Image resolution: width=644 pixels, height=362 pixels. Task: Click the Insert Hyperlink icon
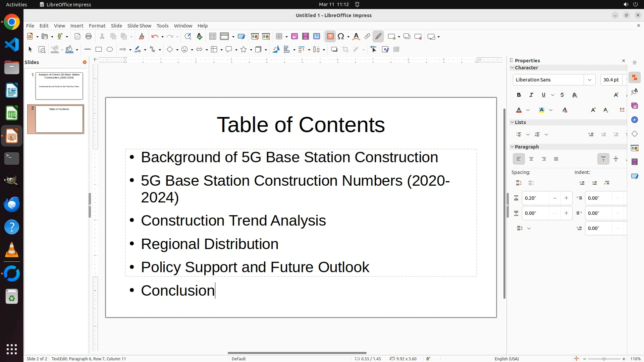pos(367,37)
